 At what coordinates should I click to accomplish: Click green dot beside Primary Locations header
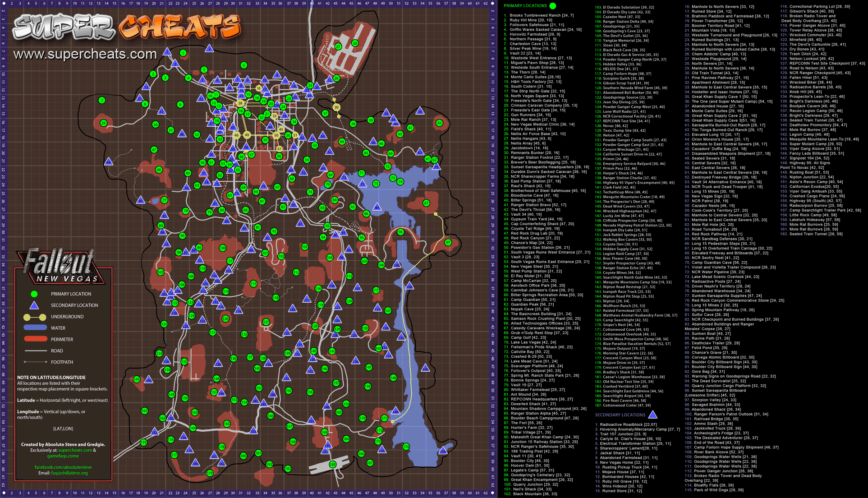(553, 6)
